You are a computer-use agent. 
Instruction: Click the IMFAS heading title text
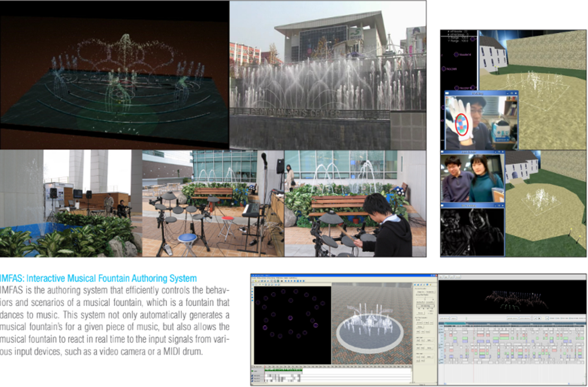[98, 278]
